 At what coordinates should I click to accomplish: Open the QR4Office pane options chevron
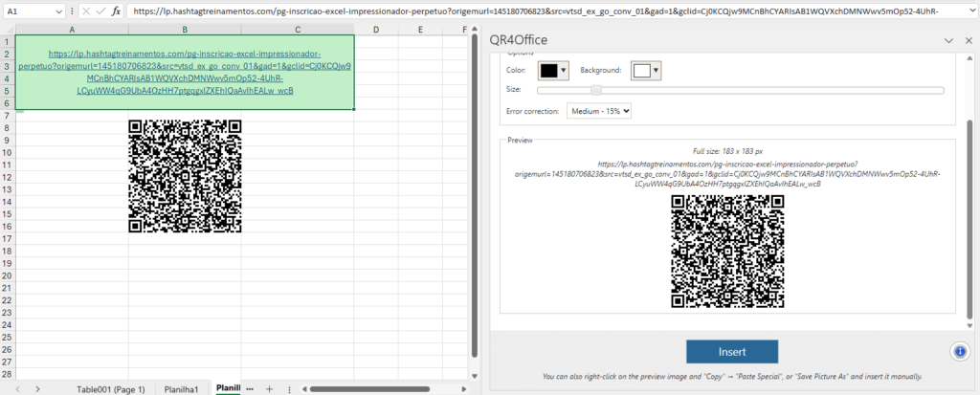click(x=948, y=40)
